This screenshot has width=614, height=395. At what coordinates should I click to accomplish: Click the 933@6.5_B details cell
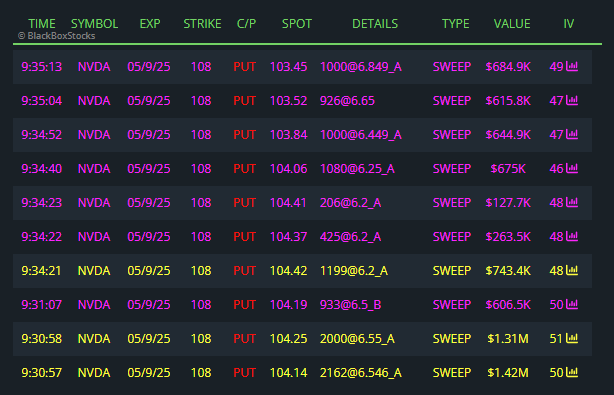pos(350,305)
